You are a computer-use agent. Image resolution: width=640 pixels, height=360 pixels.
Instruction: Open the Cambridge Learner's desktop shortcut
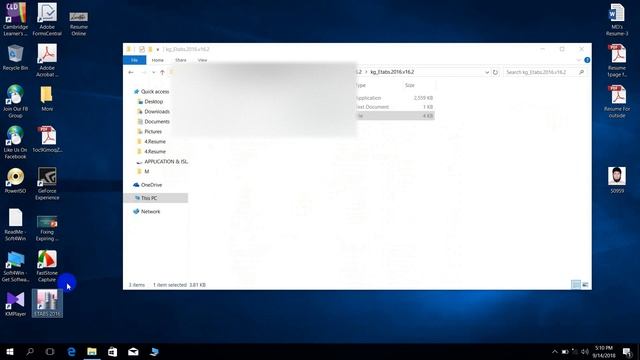click(16, 19)
